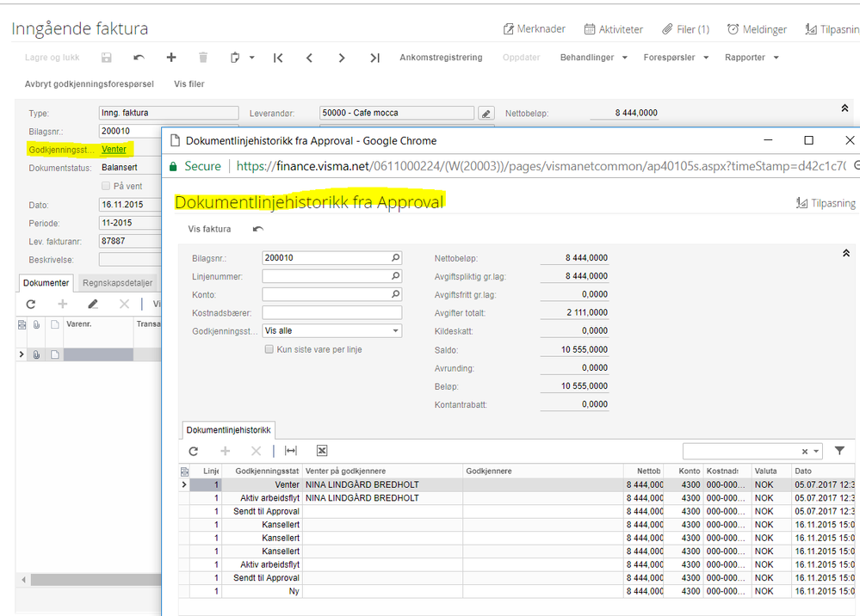Click the Venter på godkjennere column header

pos(382,471)
